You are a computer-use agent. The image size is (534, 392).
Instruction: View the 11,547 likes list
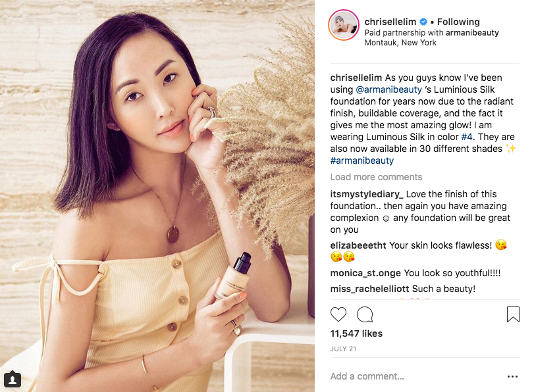tap(356, 333)
